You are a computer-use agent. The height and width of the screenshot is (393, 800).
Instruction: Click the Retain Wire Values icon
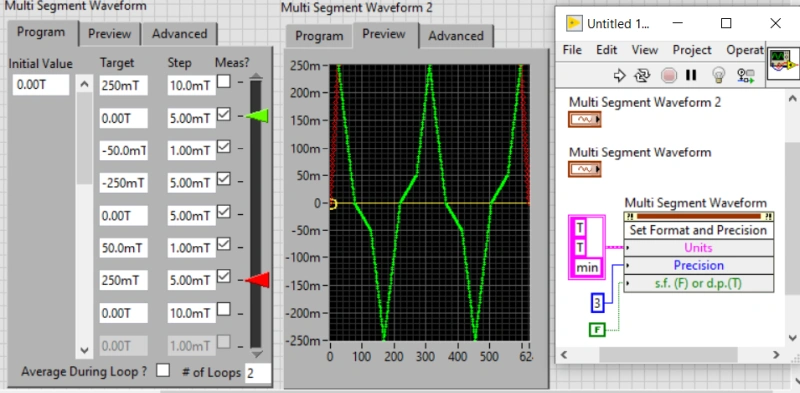point(745,76)
